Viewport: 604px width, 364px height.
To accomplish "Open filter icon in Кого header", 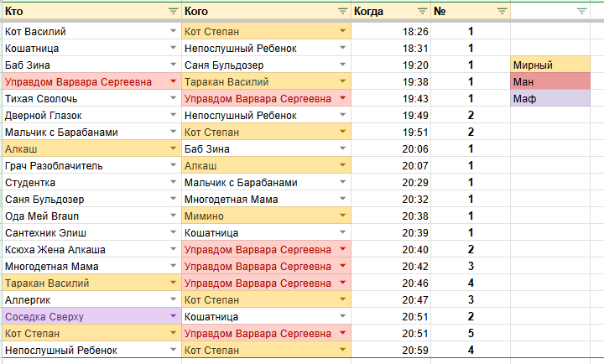I will (342, 11).
